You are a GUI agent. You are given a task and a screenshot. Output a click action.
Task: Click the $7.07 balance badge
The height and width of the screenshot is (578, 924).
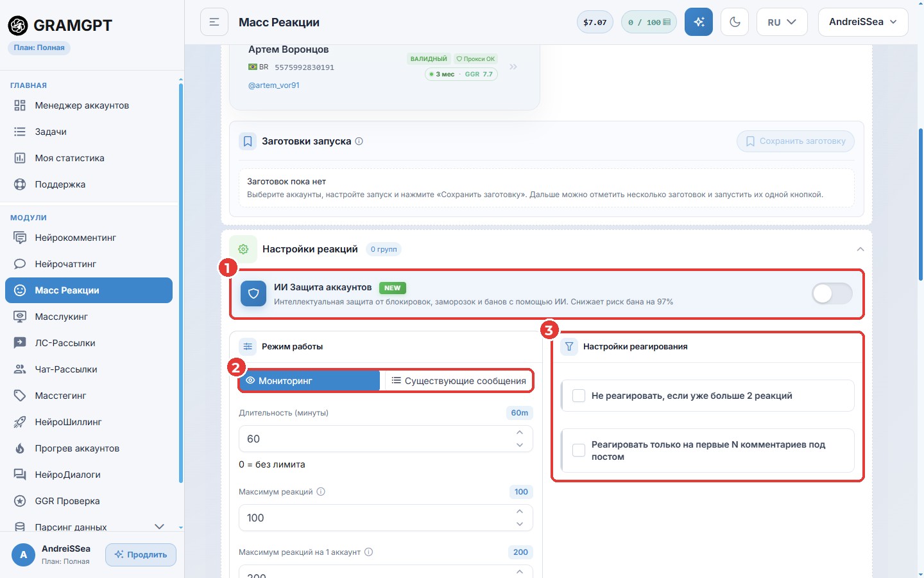click(x=595, y=22)
